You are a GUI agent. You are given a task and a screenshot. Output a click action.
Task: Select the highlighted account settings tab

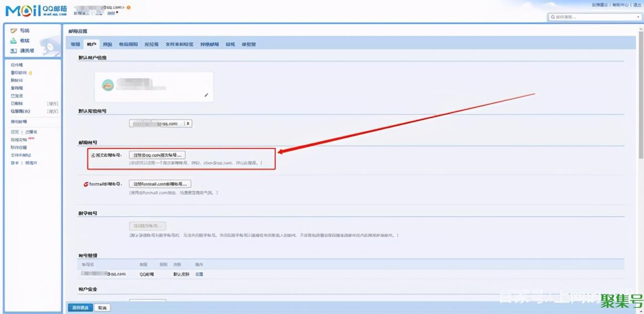(x=91, y=44)
